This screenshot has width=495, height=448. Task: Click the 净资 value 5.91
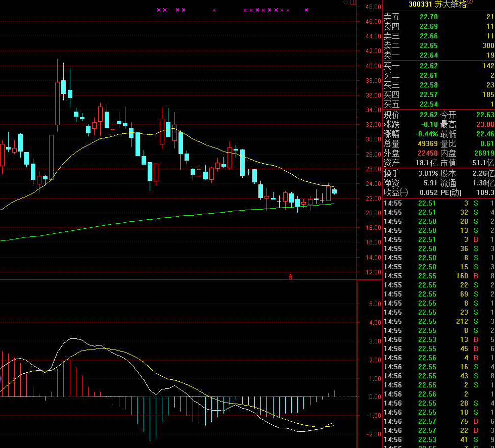[430, 183]
